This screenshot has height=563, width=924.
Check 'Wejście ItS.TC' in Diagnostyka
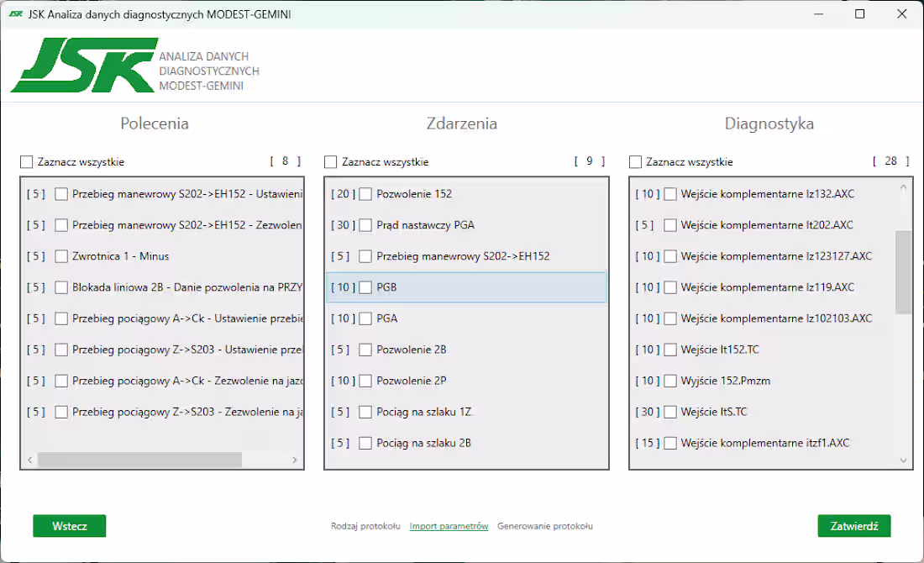669,412
